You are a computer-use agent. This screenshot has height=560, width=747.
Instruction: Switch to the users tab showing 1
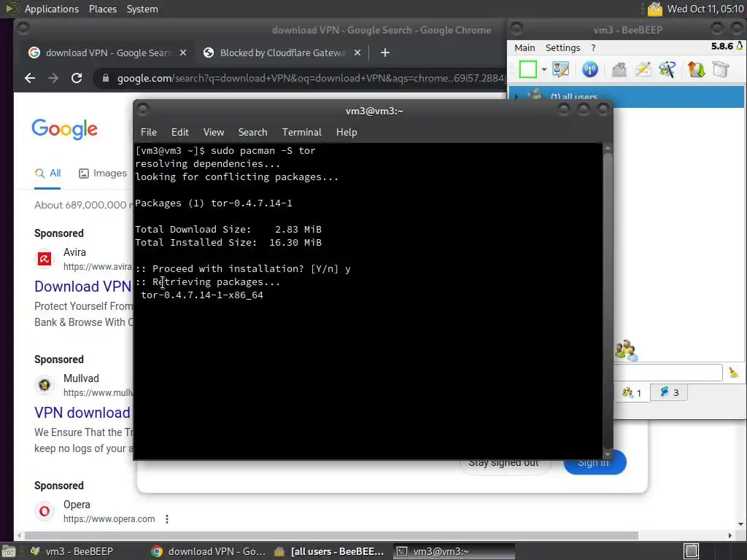(x=632, y=393)
